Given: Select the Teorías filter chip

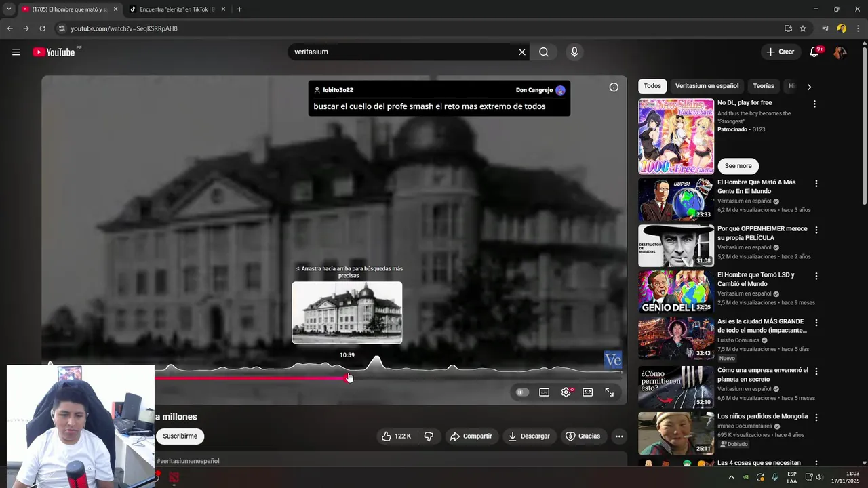Looking at the screenshot, I should (x=764, y=86).
